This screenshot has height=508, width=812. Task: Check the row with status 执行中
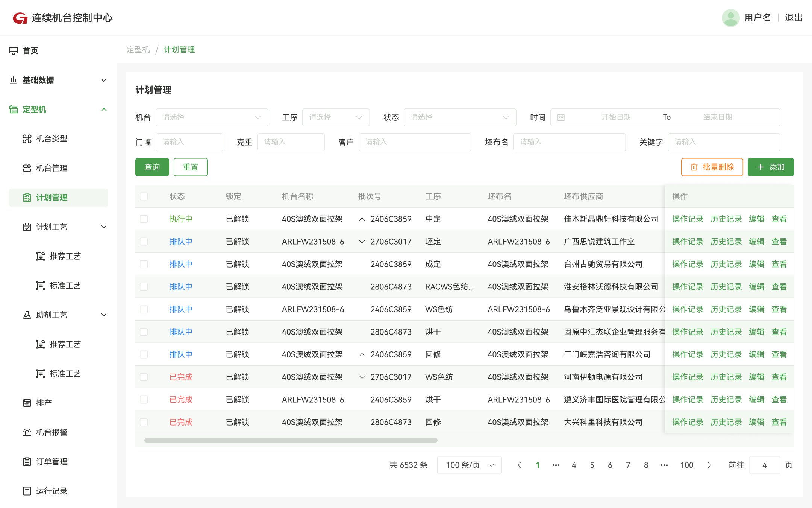tap(144, 219)
